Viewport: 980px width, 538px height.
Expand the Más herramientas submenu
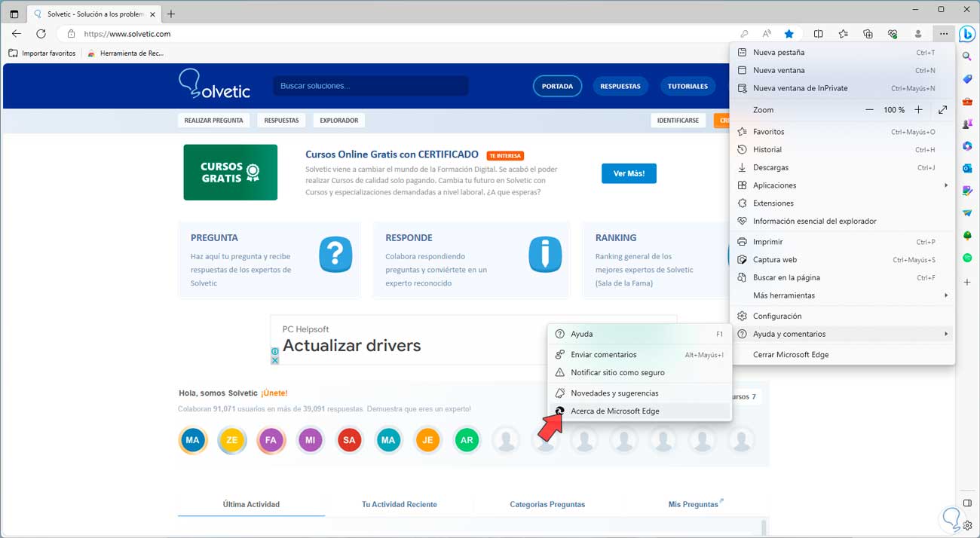pyautogui.click(x=841, y=295)
